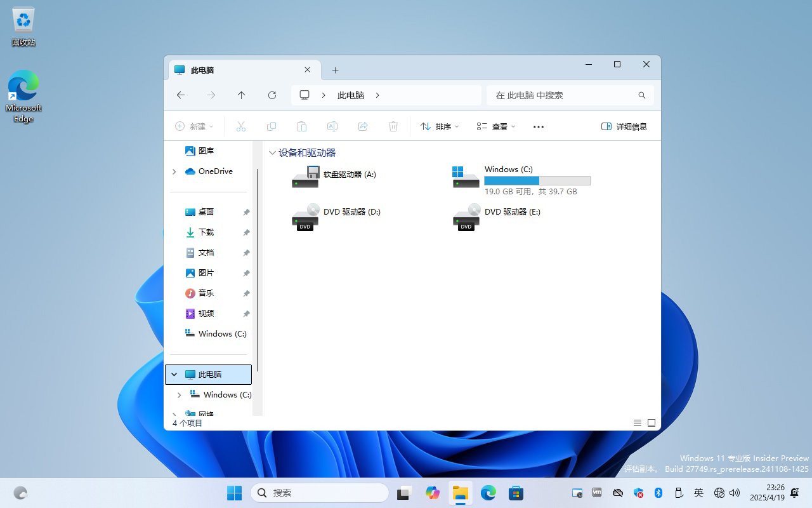Launch Copilot from the taskbar
Screen dimensions: 812x508
tap(433, 493)
